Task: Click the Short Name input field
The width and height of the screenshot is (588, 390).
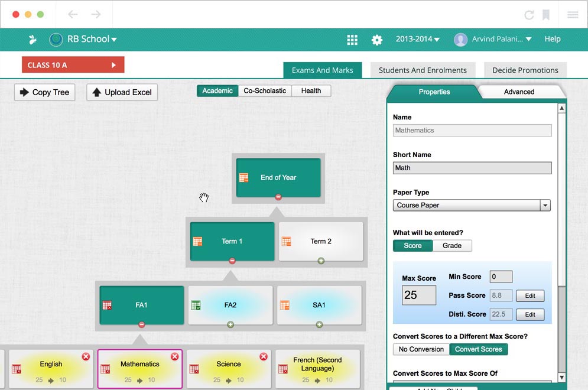Action: 472,168
